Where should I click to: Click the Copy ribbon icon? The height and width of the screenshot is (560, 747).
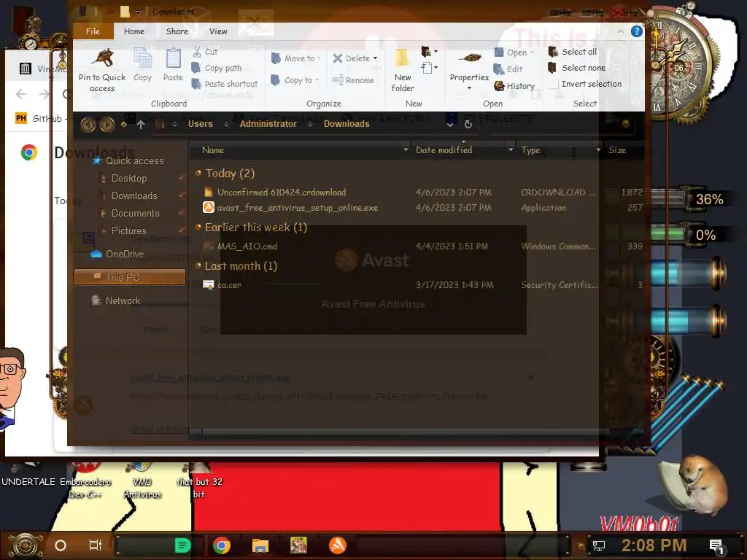[x=142, y=60]
